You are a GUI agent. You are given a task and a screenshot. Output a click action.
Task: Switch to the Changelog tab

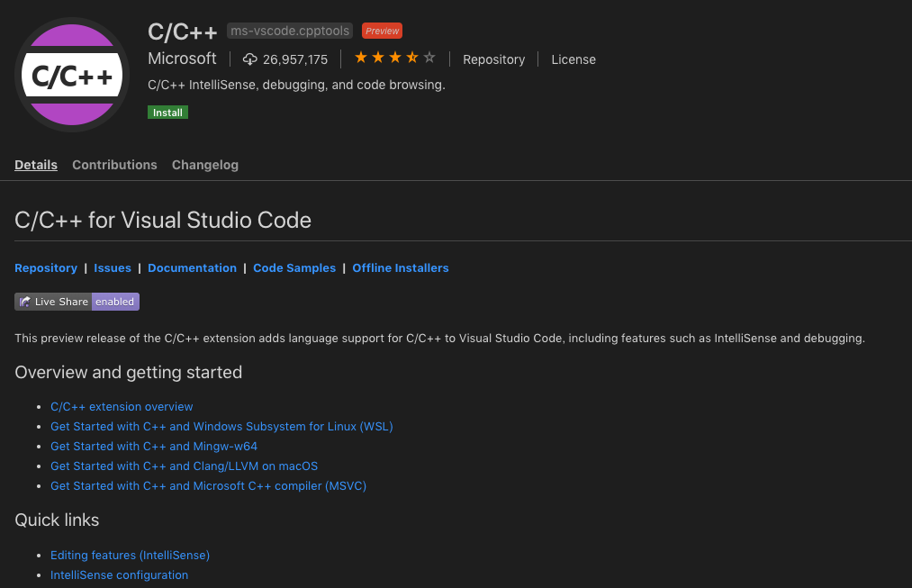click(204, 165)
